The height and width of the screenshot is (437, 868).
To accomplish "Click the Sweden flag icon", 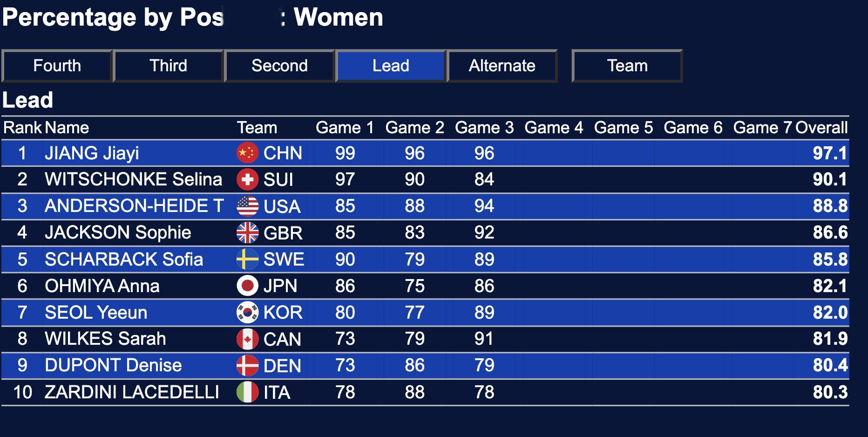I will point(247,259).
